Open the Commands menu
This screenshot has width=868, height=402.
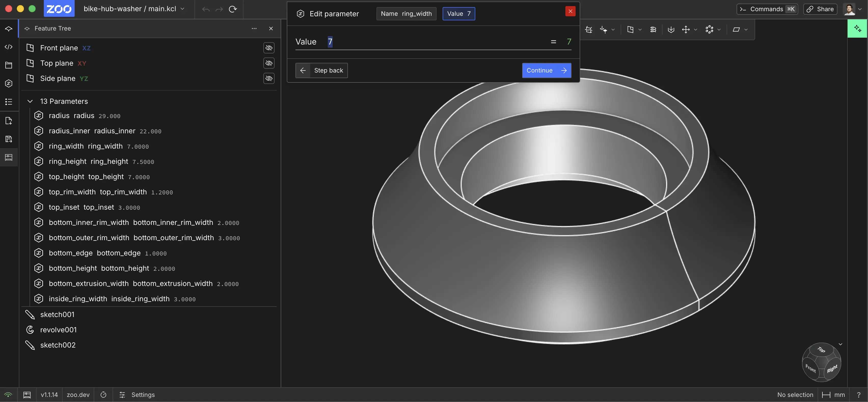tap(767, 9)
